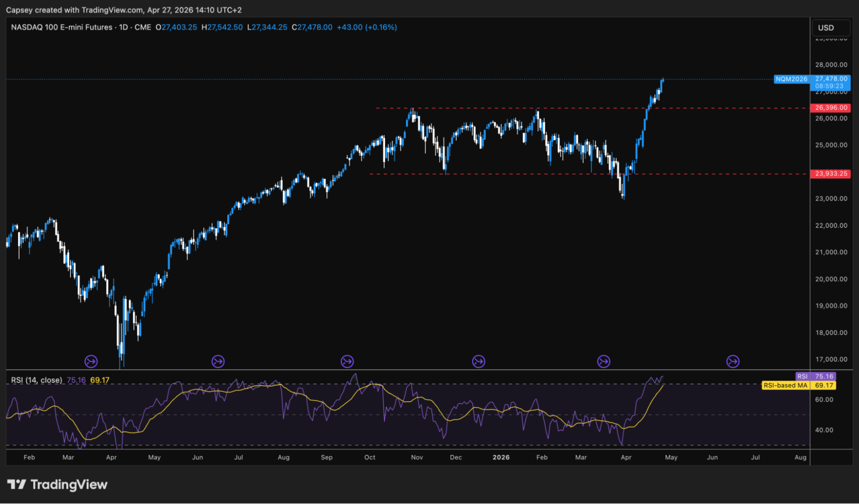Click the December 2025 rollover marker icon
Image resolution: width=859 pixels, height=504 pixels.
478,361
